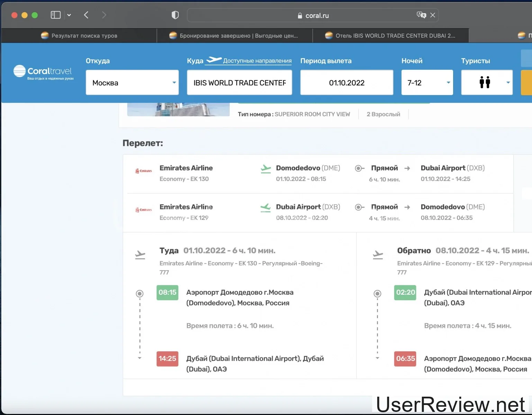Click the privacy shield icon

tap(175, 15)
